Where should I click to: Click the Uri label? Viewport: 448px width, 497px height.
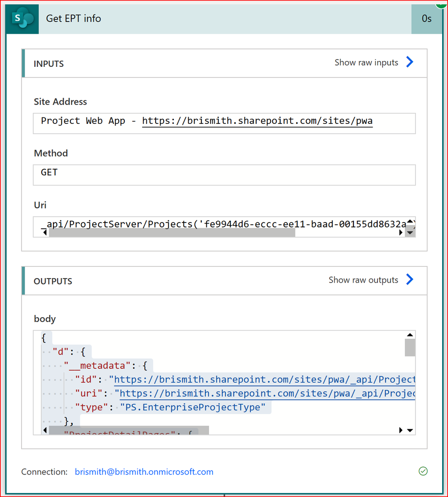[x=40, y=205]
